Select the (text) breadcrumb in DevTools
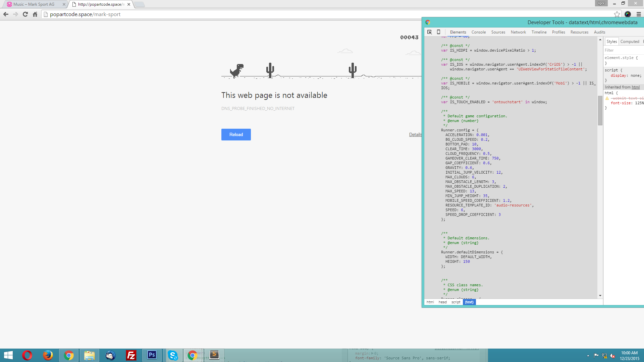This screenshot has height=362, width=644. (469, 302)
